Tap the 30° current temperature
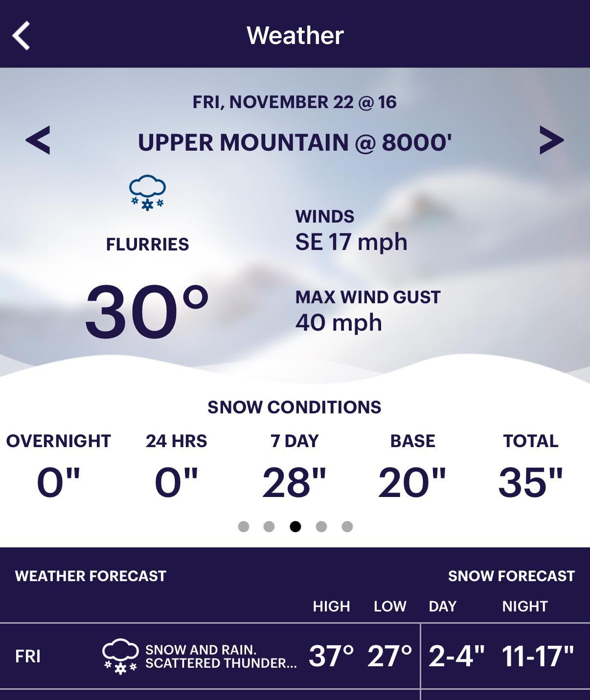 click(x=147, y=312)
